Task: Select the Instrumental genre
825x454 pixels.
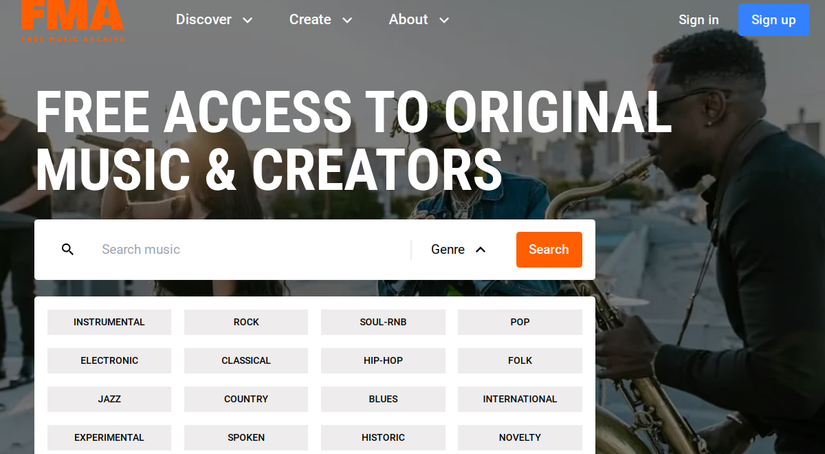Action: (109, 322)
